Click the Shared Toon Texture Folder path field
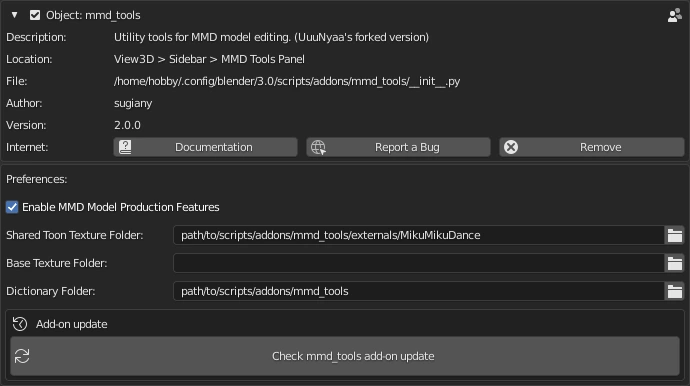The height and width of the screenshot is (386, 690). tap(418, 235)
